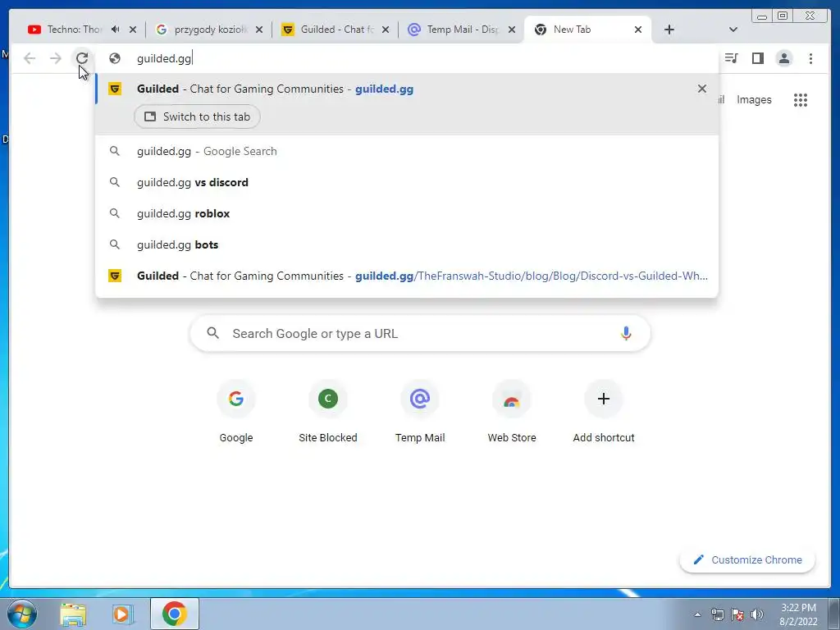Click the globe icon in the address bar
The height and width of the screenshot is (630, 840).
click(x=115, y=58)
